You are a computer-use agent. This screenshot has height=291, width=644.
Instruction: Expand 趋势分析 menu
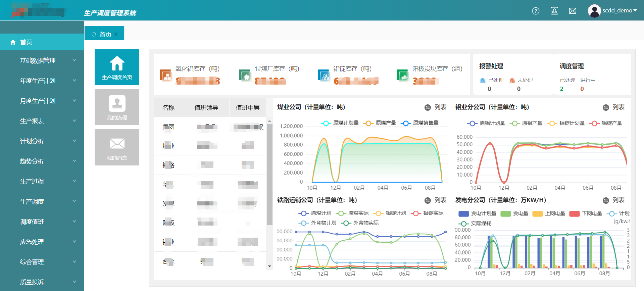[42, 161]
